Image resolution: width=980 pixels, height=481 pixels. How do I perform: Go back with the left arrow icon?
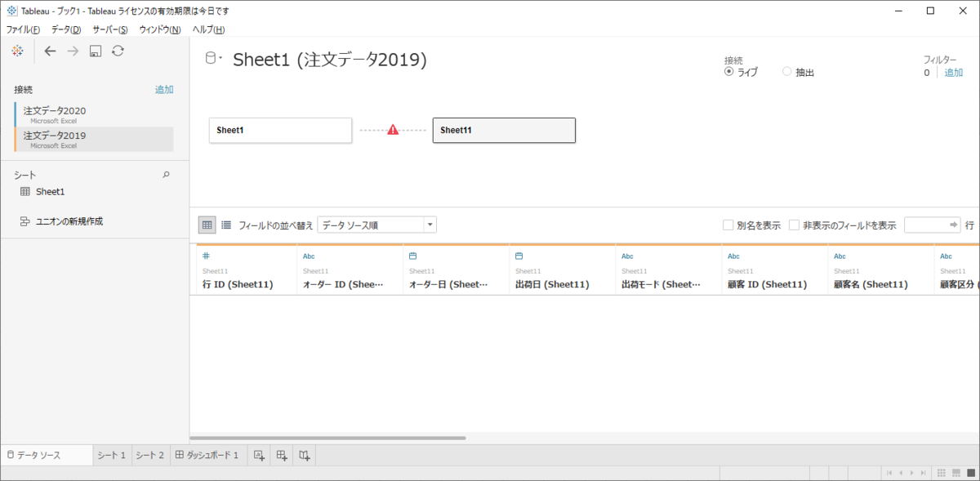pos(51,51)
